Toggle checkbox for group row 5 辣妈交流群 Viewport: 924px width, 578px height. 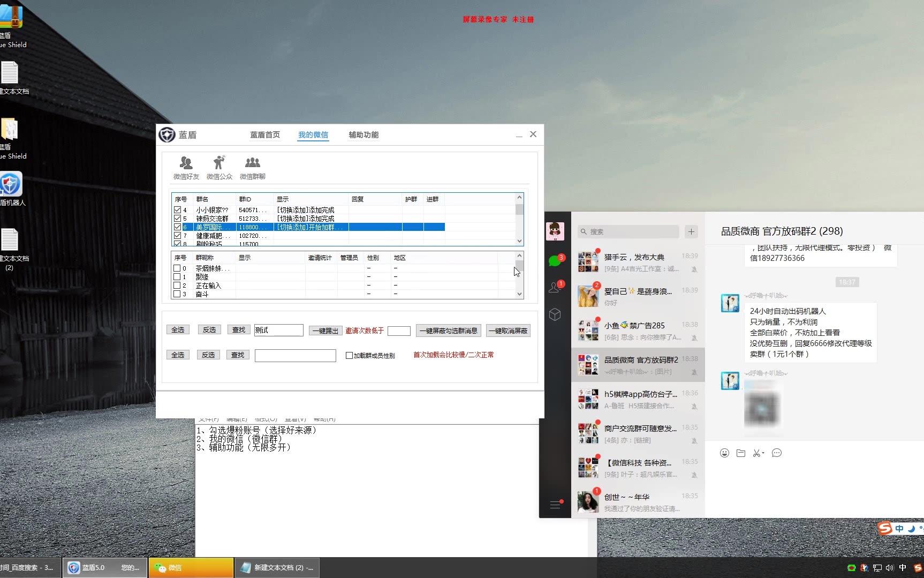coord(177,219)
